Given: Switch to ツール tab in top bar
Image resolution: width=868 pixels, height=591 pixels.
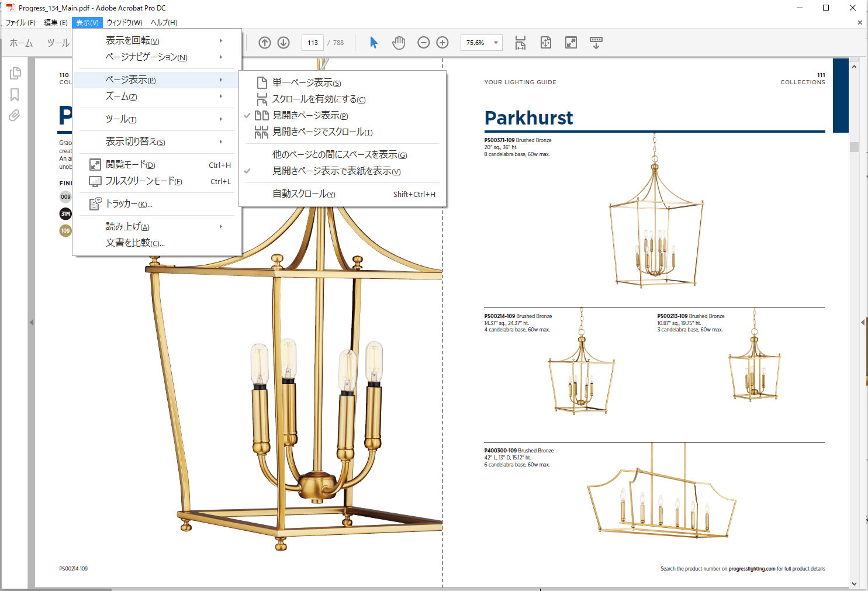Looking at the screenshot, I should [x=58, y=43].
